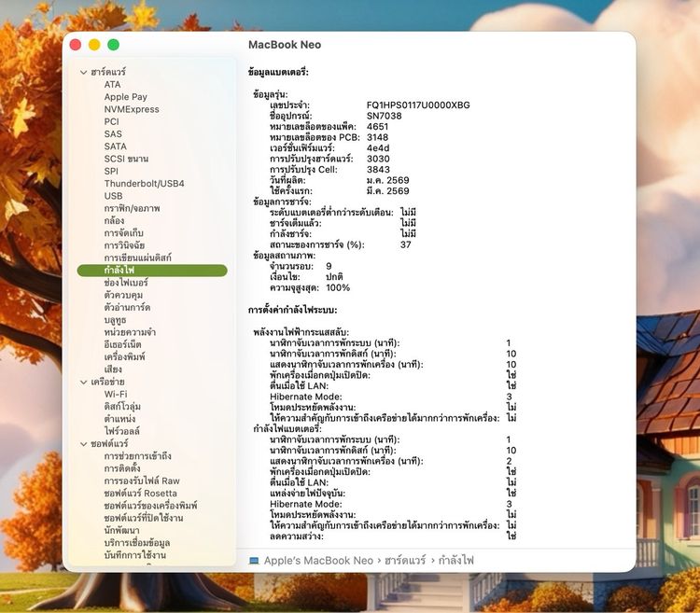700x613 pixels.
Task: Select ซอฟต์แวร์ของเครื่องพิมพ์ in the sidebar
Action: click(x=150, y=506)
